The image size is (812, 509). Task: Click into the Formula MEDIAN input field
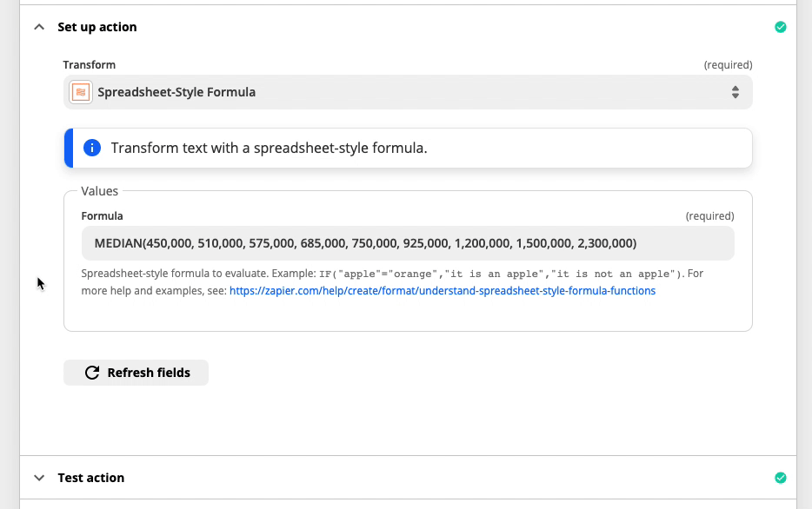[x=408, y=243]
